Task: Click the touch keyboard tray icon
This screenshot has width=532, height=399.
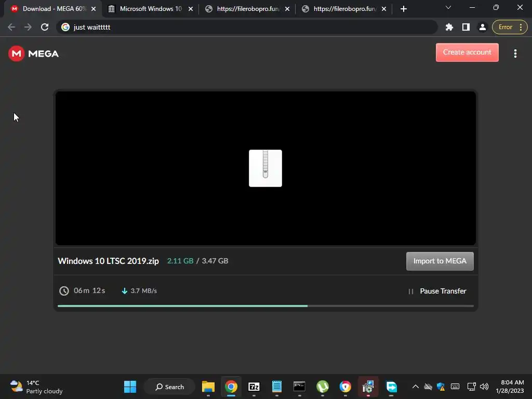Action: pyautogui.click(x=455, y=387)
